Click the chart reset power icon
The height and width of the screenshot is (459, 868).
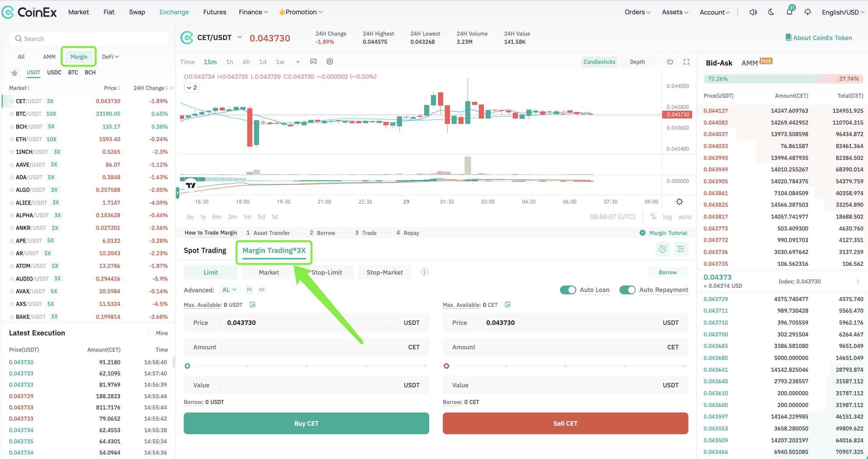pyautogui.click(x=670, y=62)
